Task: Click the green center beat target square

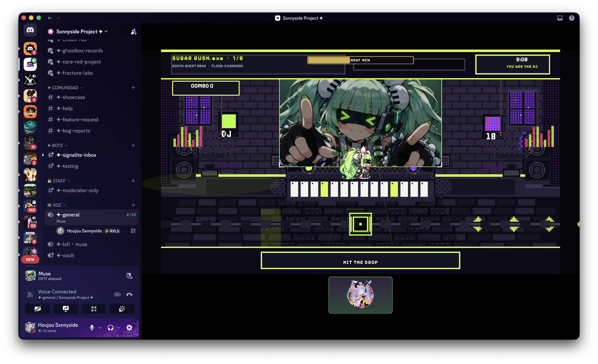Action: (x=360, y=224)
